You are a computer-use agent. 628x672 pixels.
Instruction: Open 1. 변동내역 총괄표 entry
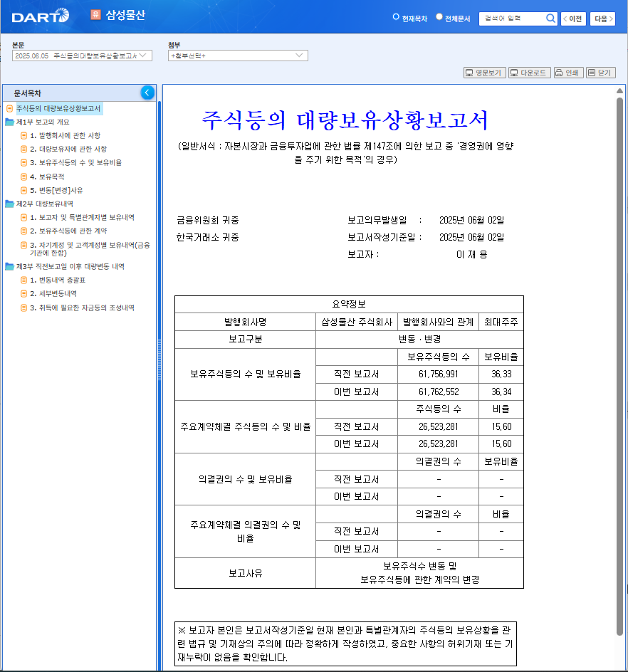point(58,280)
